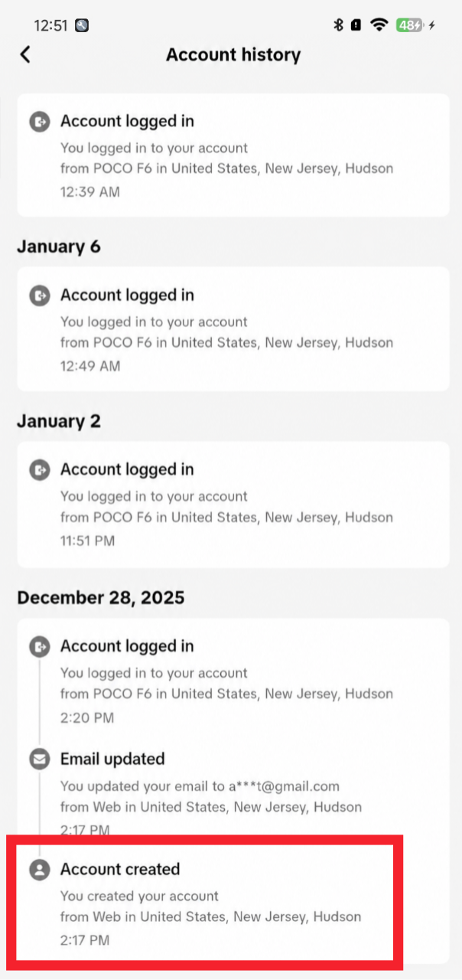Image resolution: width=462 pixels, height=980 pixels.
Task: Tap the battery indicator in status bar
Action: coord(410,24)
